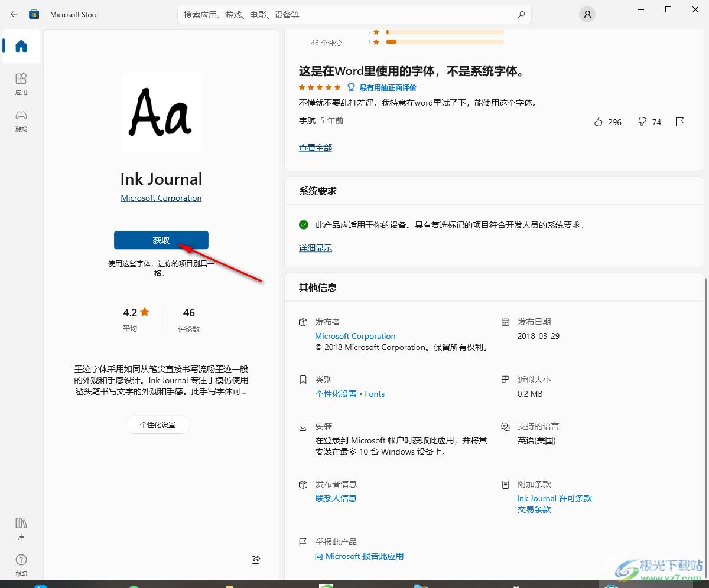Open the Apps (应用) sidebar section

point(21,83)
